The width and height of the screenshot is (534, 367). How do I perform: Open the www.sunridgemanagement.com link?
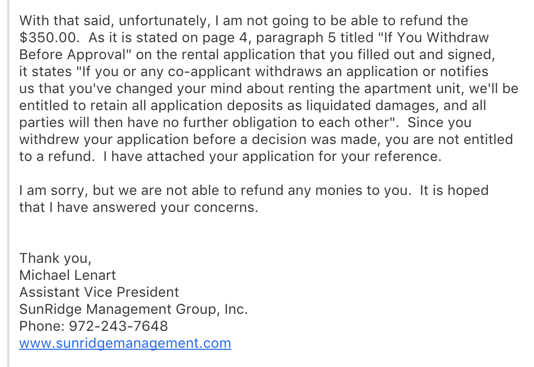125,343
